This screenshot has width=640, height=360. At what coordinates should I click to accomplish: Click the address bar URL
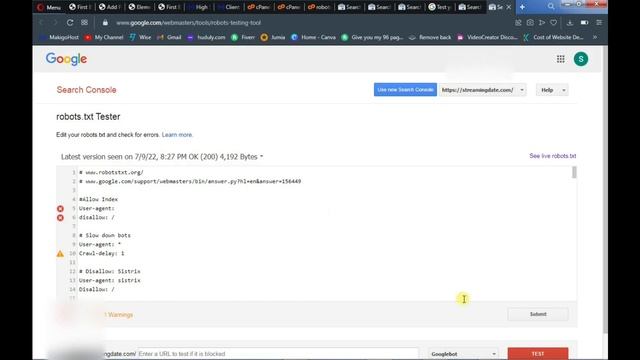click(189, 23)
